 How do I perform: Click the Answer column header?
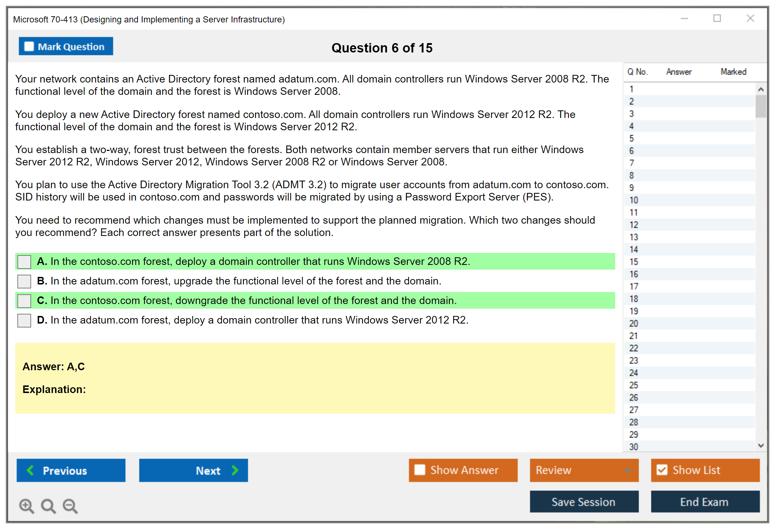[678, 72]
